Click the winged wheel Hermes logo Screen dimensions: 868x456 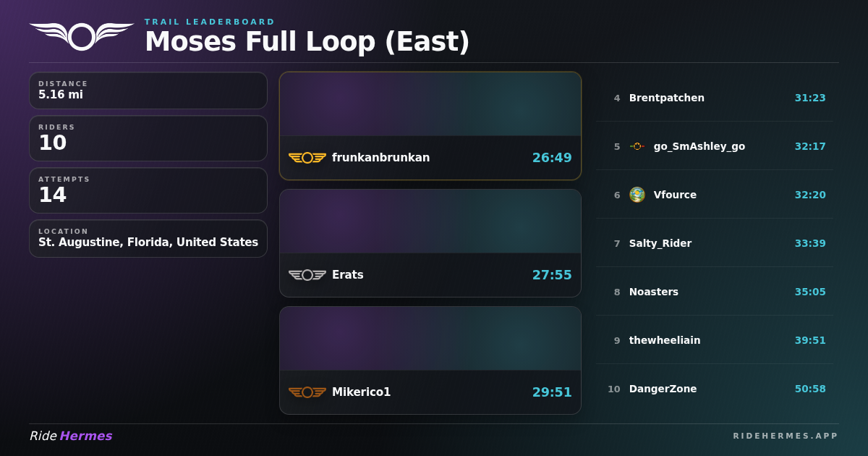click(82, 36)
